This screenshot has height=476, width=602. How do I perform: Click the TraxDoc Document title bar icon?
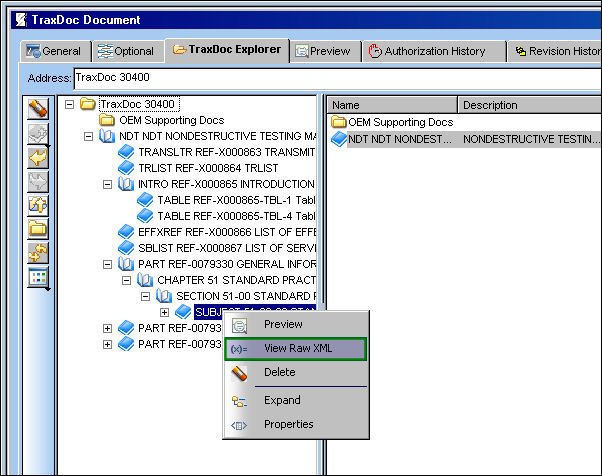(x=21, y=19)
